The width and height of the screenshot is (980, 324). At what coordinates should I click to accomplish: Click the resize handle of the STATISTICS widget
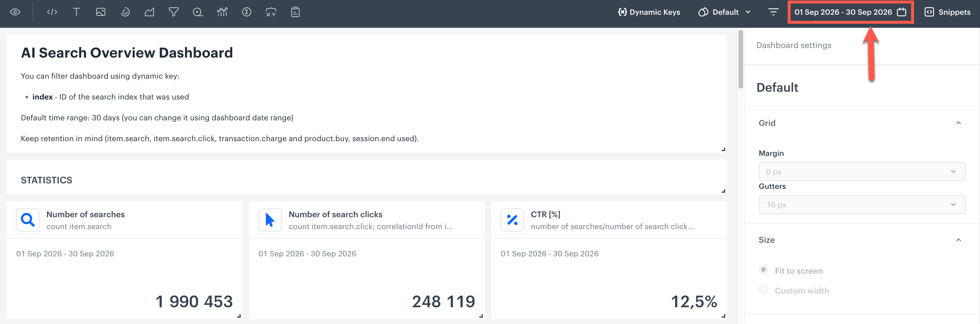[723, 191]
